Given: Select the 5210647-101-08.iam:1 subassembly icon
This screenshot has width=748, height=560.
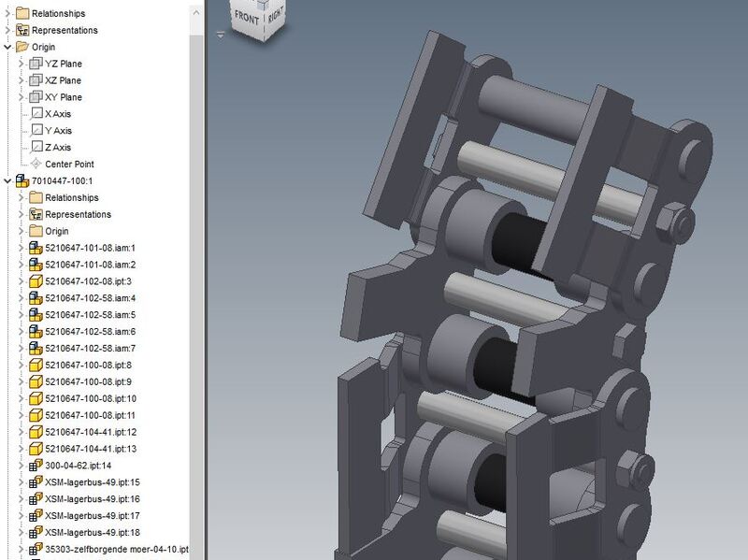Looking at the screenshot, I should click(36, 248).
